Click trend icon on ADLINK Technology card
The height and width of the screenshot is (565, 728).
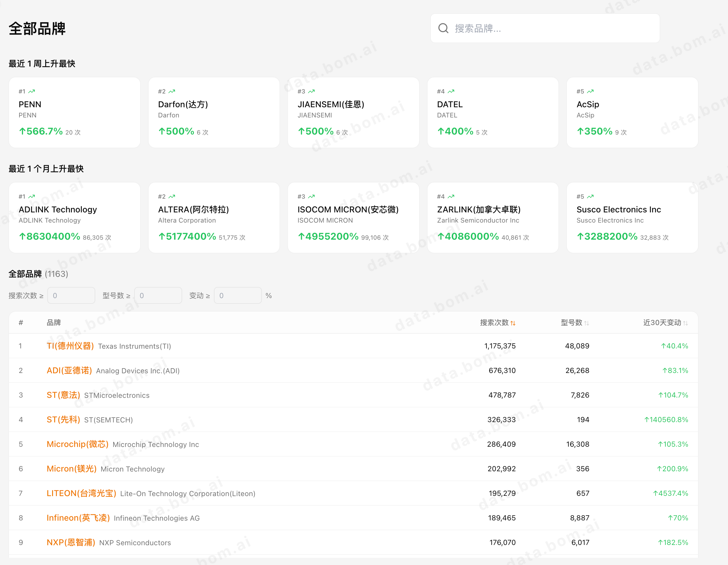32,197
